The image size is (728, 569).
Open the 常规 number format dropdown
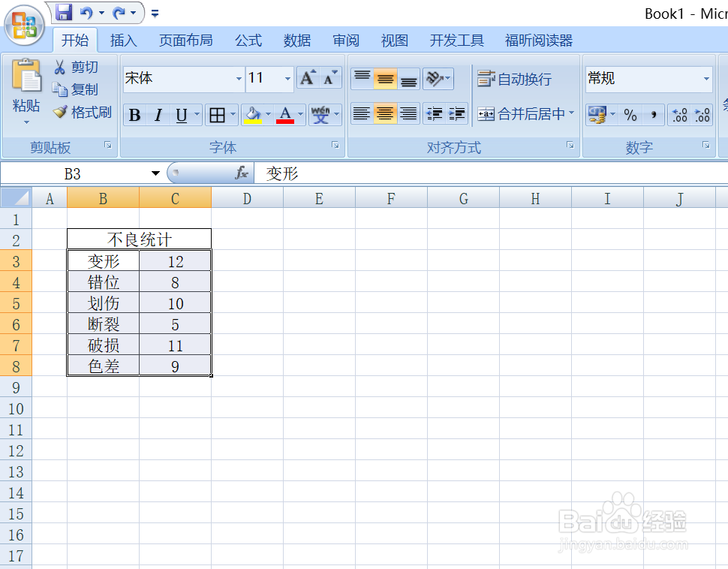(x=705, y=79)
